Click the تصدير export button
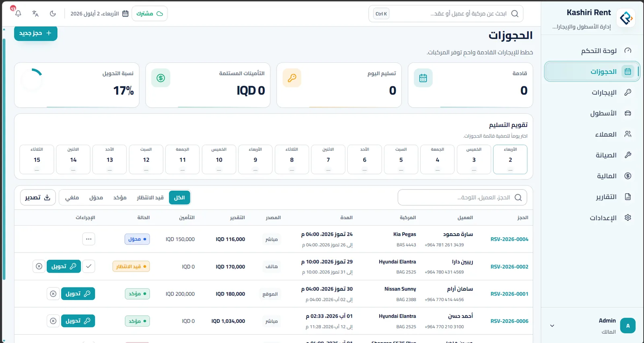The height and width of the screenshot is (343, 644). click(x=38, y=197)
